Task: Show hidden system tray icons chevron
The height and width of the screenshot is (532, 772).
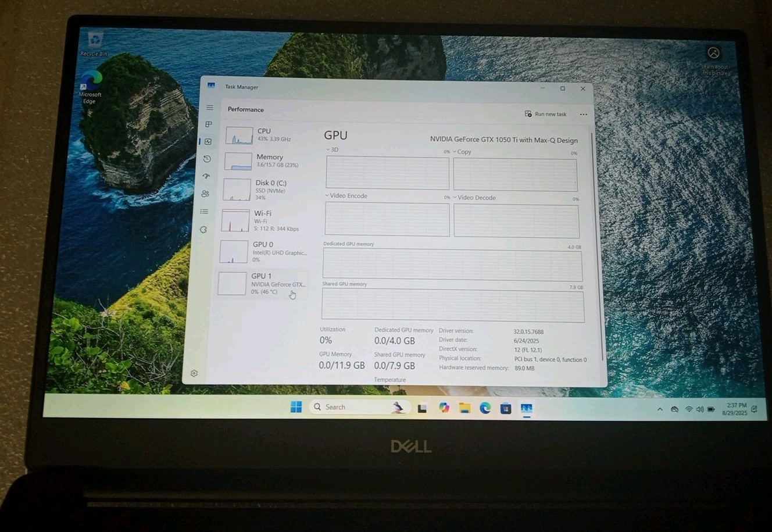Action: (x=660, y=409)
